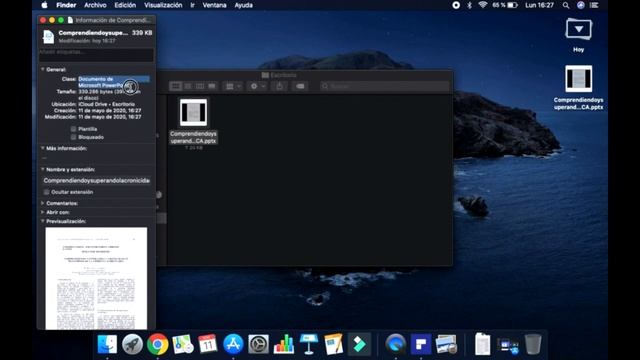Click the file name field in info window

coord(96,180)
